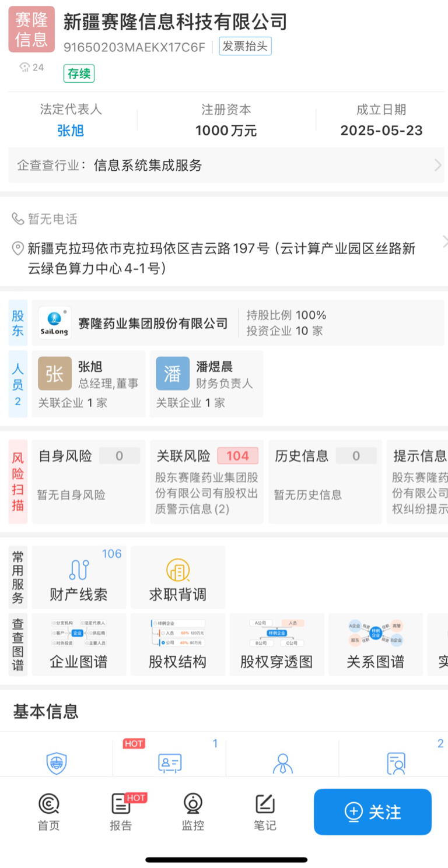The image size is (448, 868).
Task: Open the 笔记 notes tab
Action: 265,811
